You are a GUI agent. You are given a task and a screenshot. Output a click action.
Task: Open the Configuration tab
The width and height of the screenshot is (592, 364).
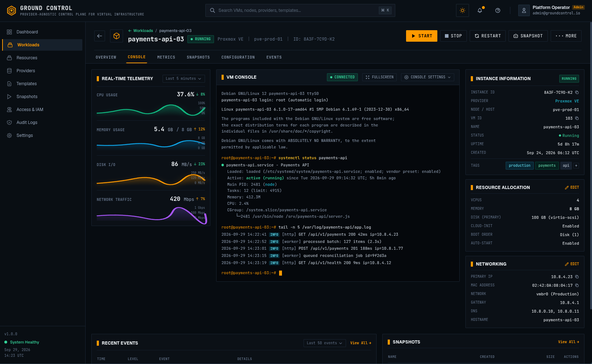238,57
